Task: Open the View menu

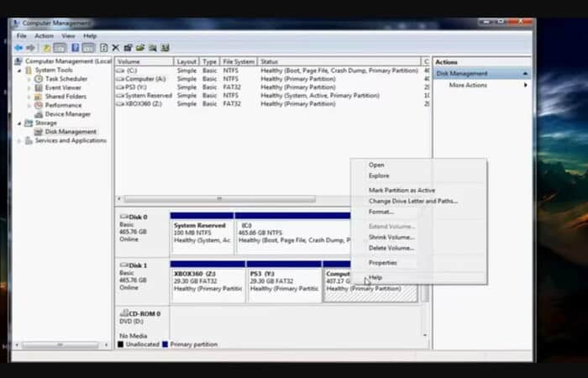Action: coord(68,36)
